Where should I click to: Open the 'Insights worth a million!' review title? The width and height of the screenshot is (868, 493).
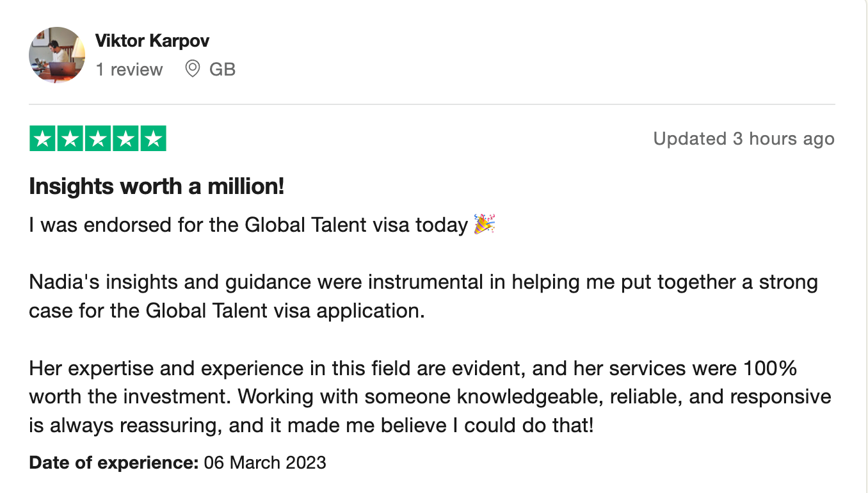(157, 187)
